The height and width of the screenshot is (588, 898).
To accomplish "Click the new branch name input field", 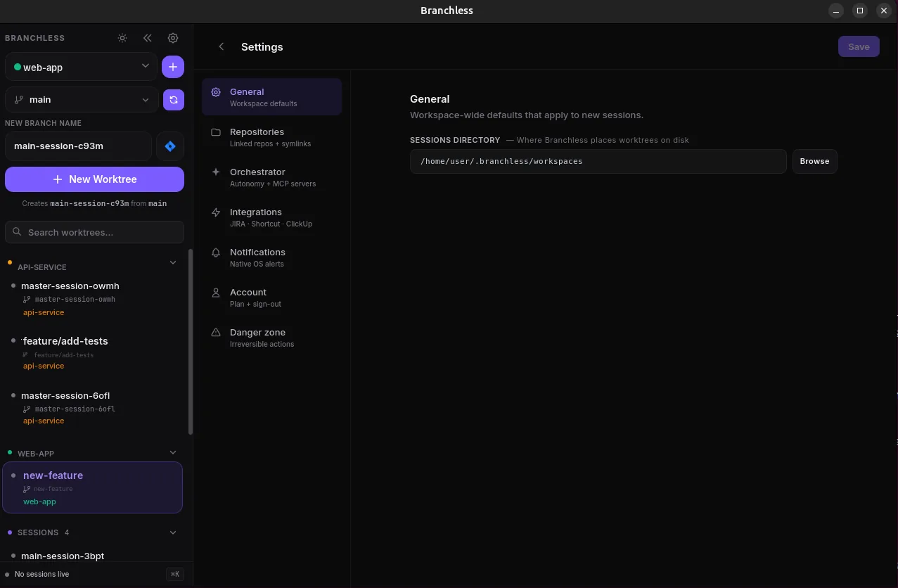I will 78,146.
